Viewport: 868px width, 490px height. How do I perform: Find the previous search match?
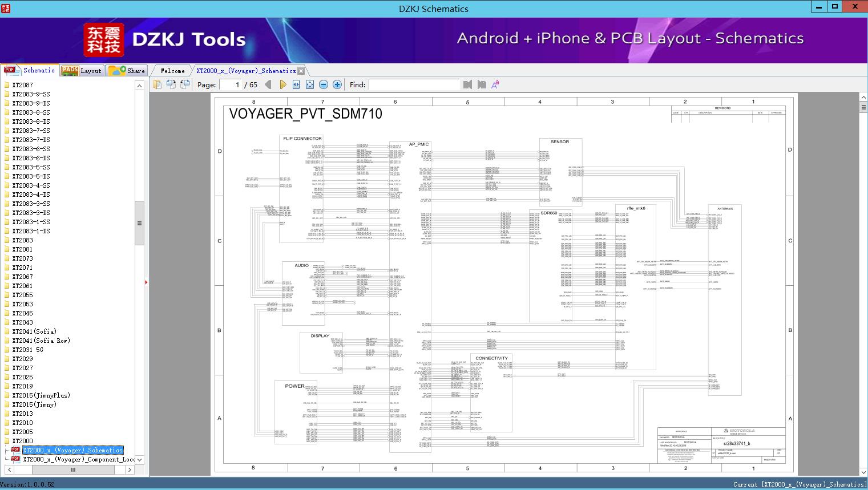click(468, 84)
